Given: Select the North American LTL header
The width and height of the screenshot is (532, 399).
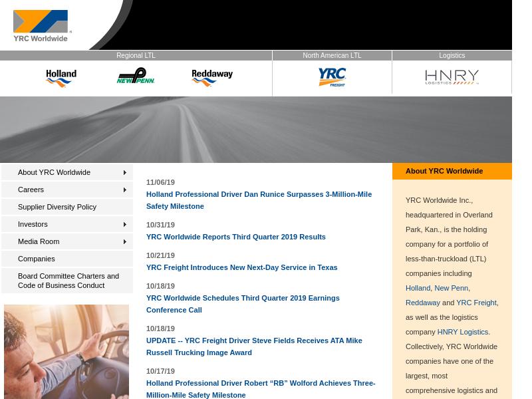Looking at the screenshot, I should pyautogui.click(x=332, y=55).
